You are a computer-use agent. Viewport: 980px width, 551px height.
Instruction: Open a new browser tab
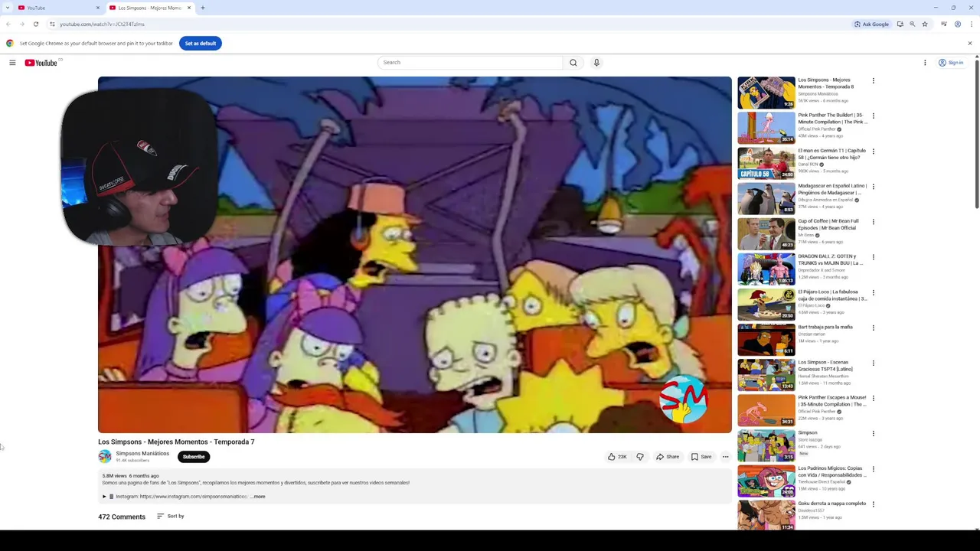point(202,8)
